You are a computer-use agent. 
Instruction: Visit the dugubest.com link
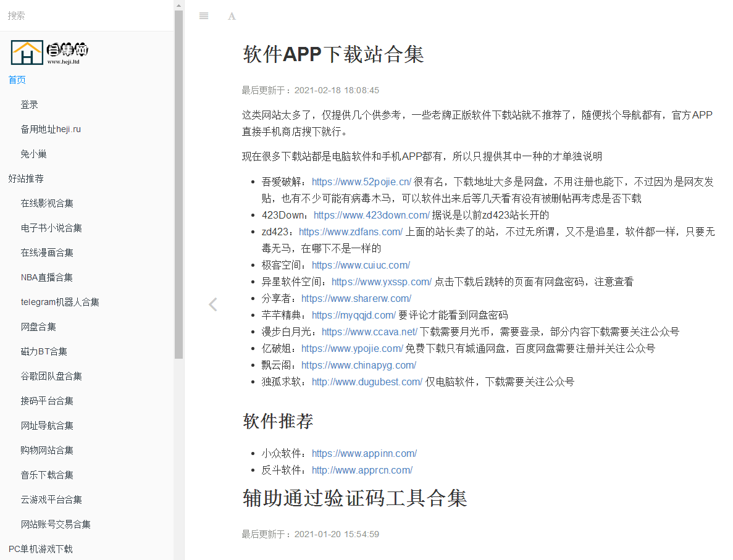tap(367, 382)
